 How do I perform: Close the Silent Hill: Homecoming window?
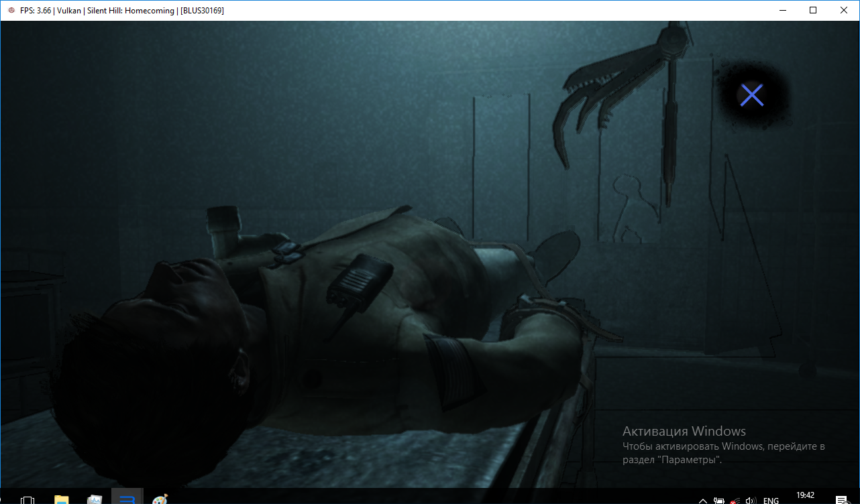click(844, 10)
